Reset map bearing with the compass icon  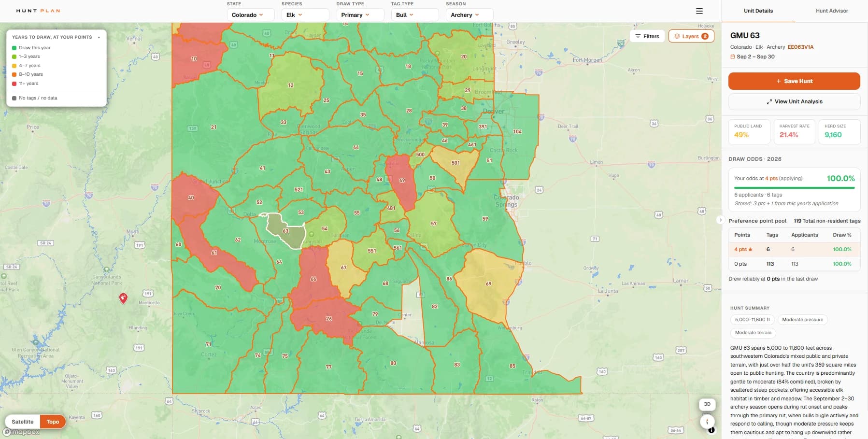click(x=707, y=421)
